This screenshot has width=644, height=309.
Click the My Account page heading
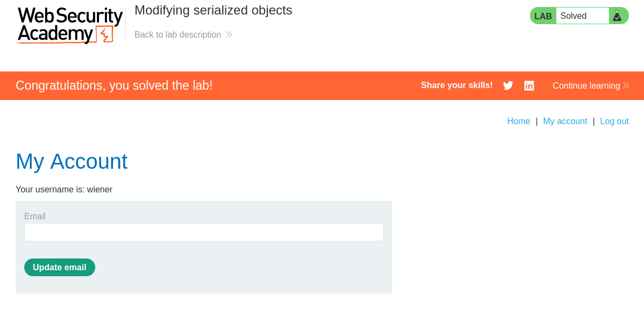click(x=72, y=161)
